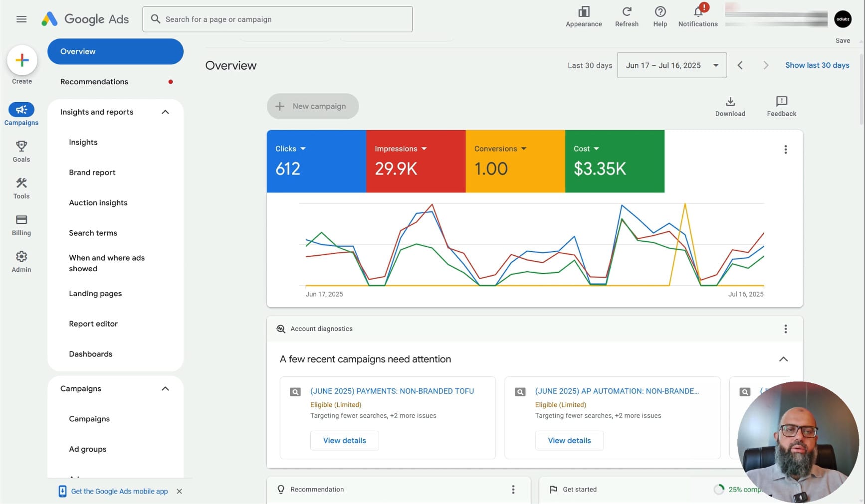Open the Tools section

(21, 188)
